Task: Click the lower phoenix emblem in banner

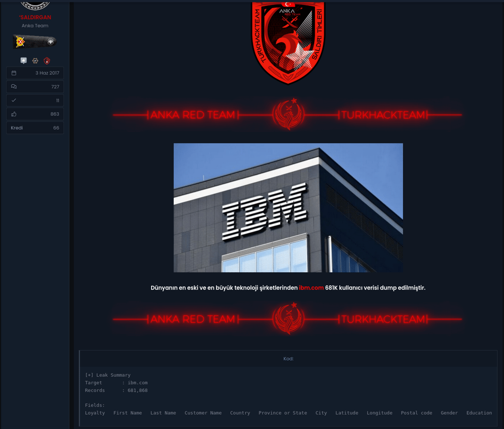Action: pos(288,318)
